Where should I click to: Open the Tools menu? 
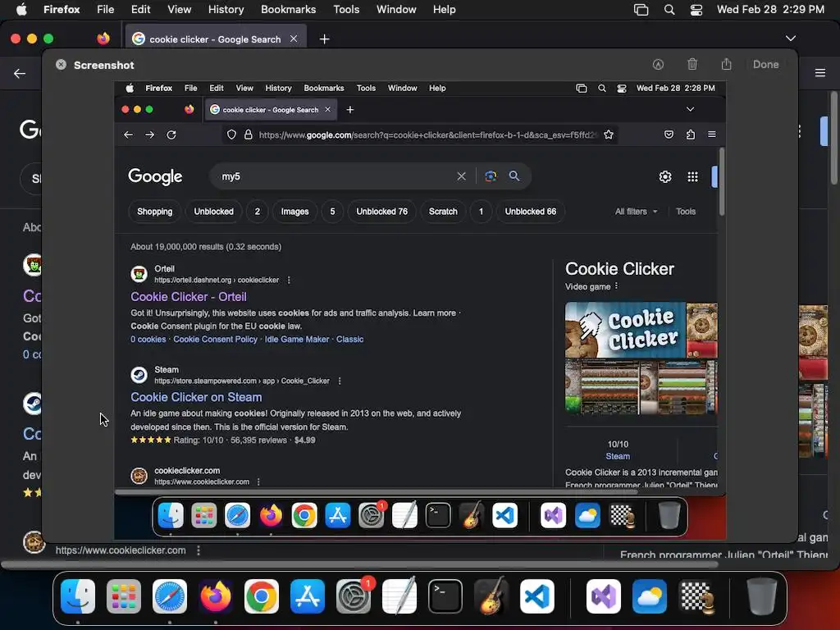click(x=346, y=9)
